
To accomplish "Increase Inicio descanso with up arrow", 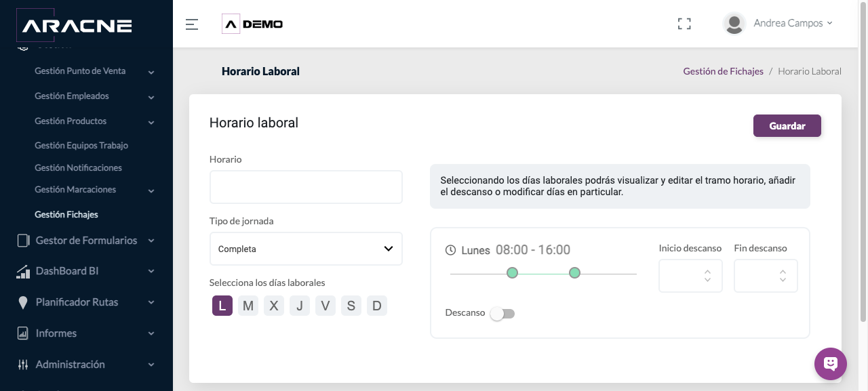I will coord(708,272).
